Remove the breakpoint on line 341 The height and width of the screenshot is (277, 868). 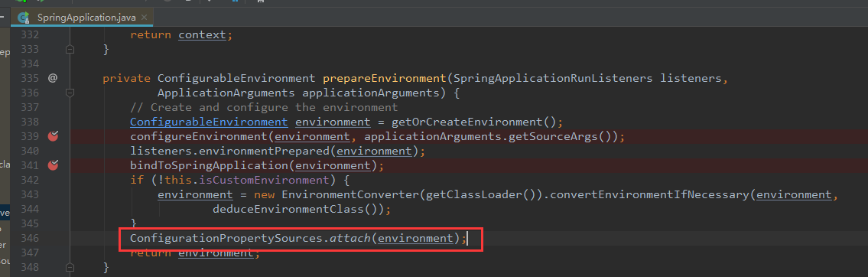(53, 165)
